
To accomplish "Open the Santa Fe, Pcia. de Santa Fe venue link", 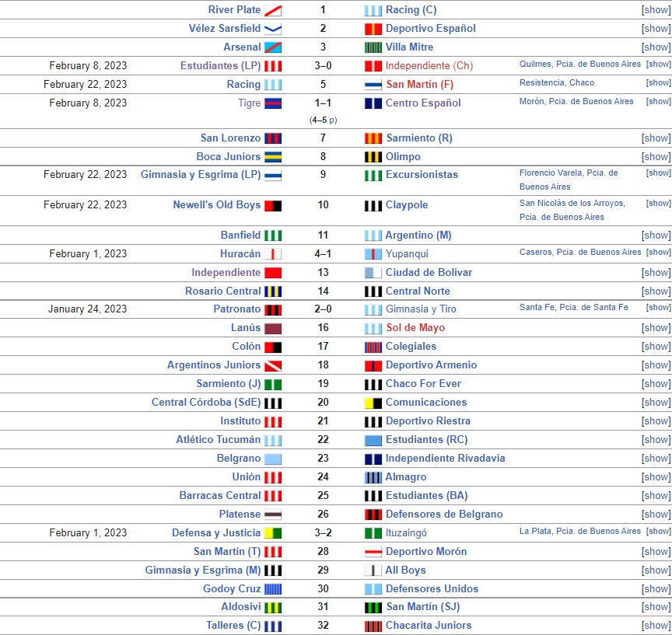I will pyautogui.click(x=574, y=308).
